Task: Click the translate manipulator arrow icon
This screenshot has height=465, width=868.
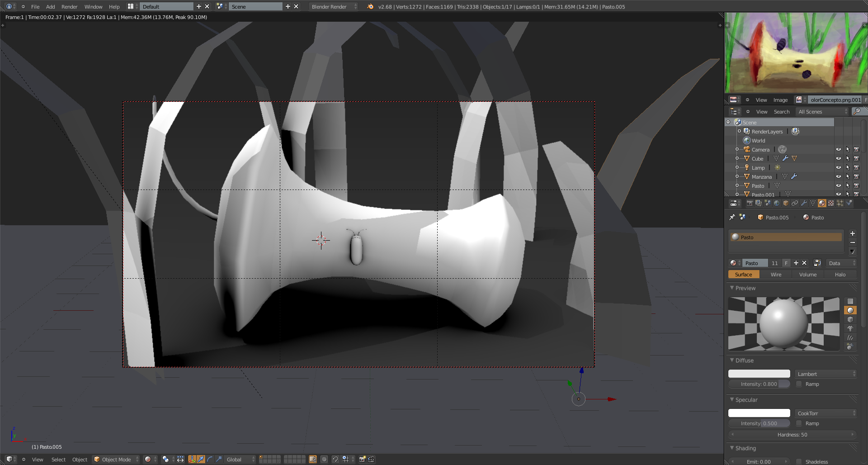Action: coord(201,460)
